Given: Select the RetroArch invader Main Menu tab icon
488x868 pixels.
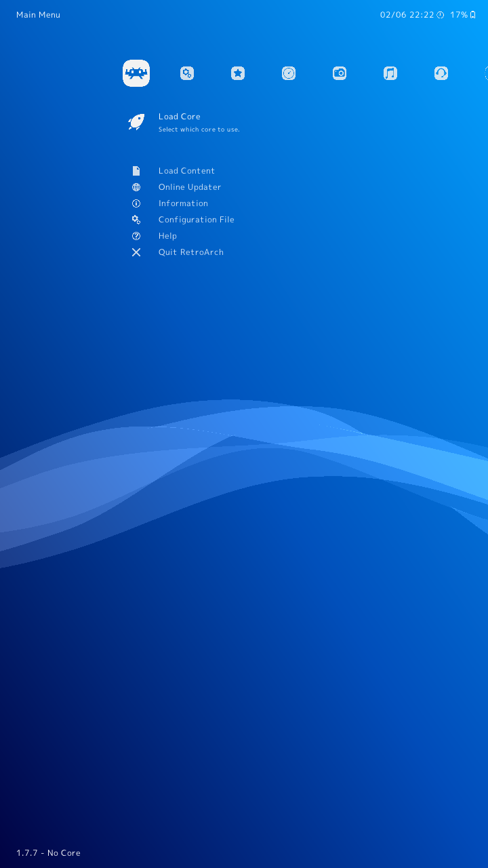Looking at the screenshot, I should (x=136, y=73).
